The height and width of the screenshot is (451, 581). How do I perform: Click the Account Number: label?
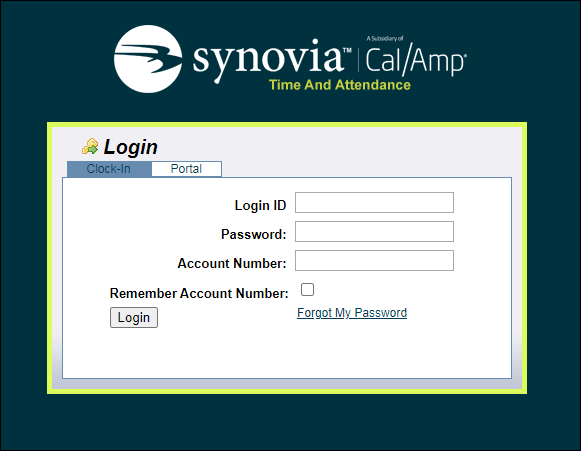(x=232, y=263)
